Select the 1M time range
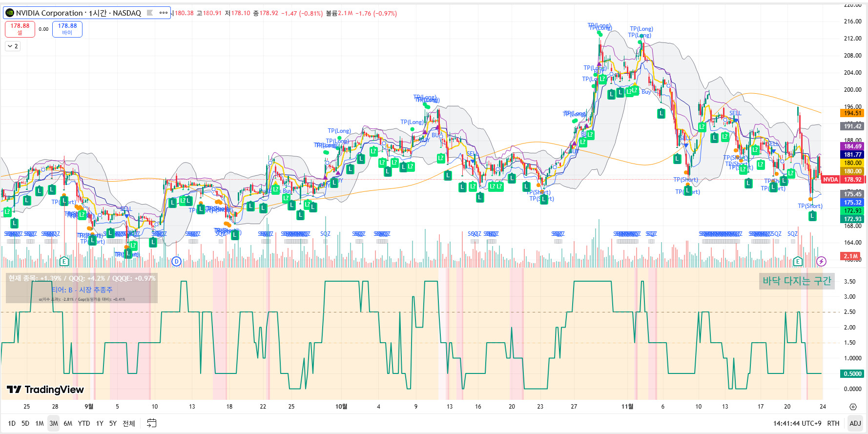868x434 pixels. pyautogui.click(x=40, y=423)
